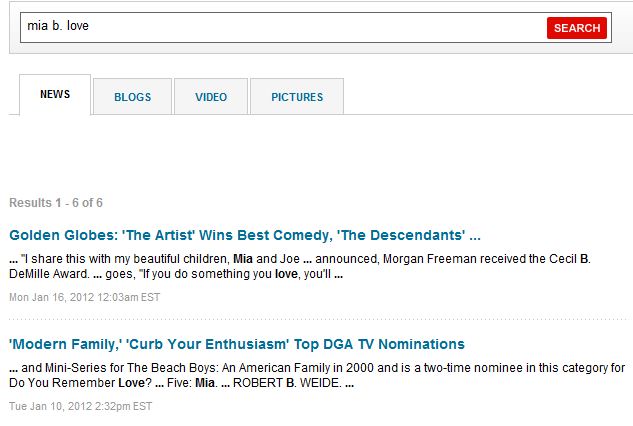
Task: Switch to the BLOGS tab
Action: (x=132, y=97)
